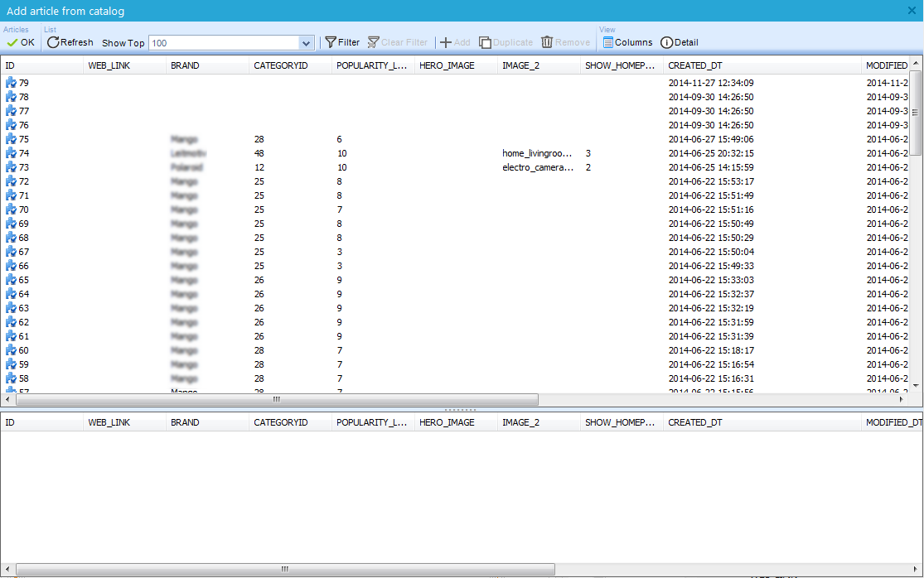The image size is (924, 578).
Task: Click the down arrow of the top grid vertical scrollbar
Action: [x=916, y=385]
